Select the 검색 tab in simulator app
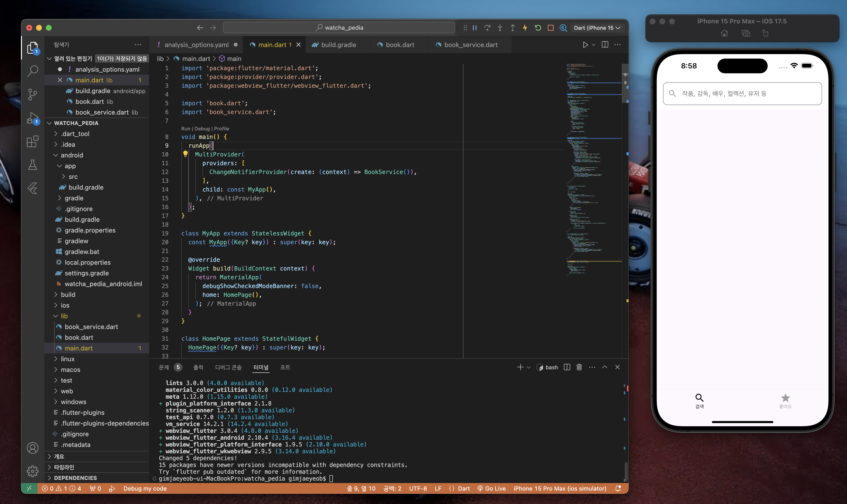The width and height of the screenshot is (847, 504). (699, 401)
